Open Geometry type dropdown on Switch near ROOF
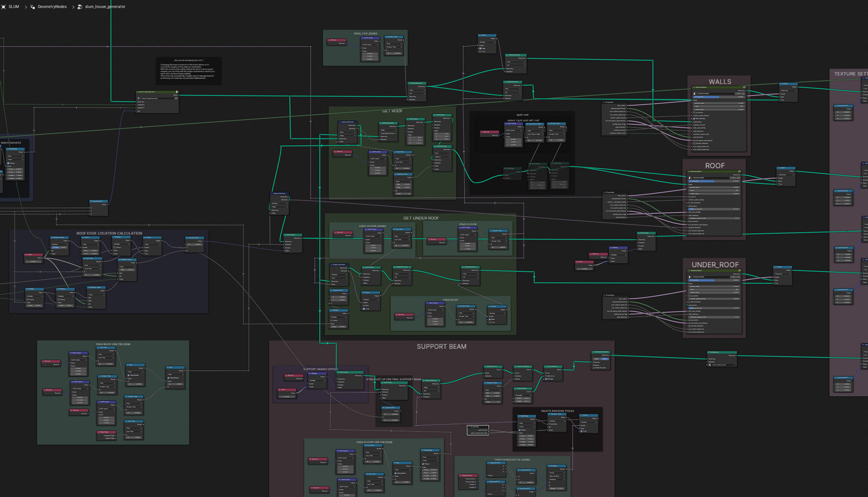 (786, 175)
